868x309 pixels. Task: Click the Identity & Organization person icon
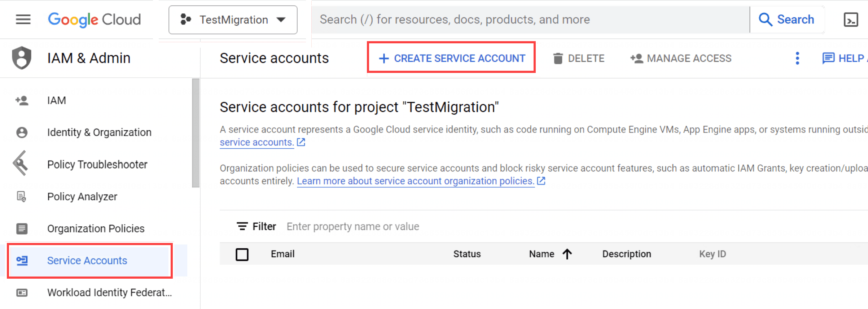click(x=22, y=132)
